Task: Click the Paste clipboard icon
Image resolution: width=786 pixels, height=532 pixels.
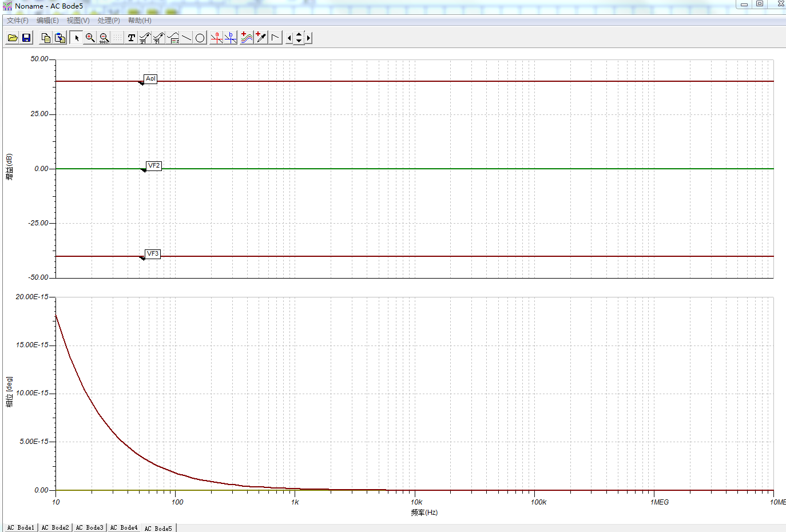Action: click(60, 38)
